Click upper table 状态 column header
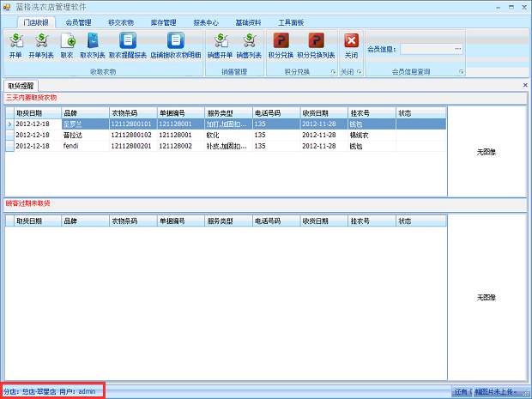This screenshot has width=532, height=399. (x=421, y=113)
